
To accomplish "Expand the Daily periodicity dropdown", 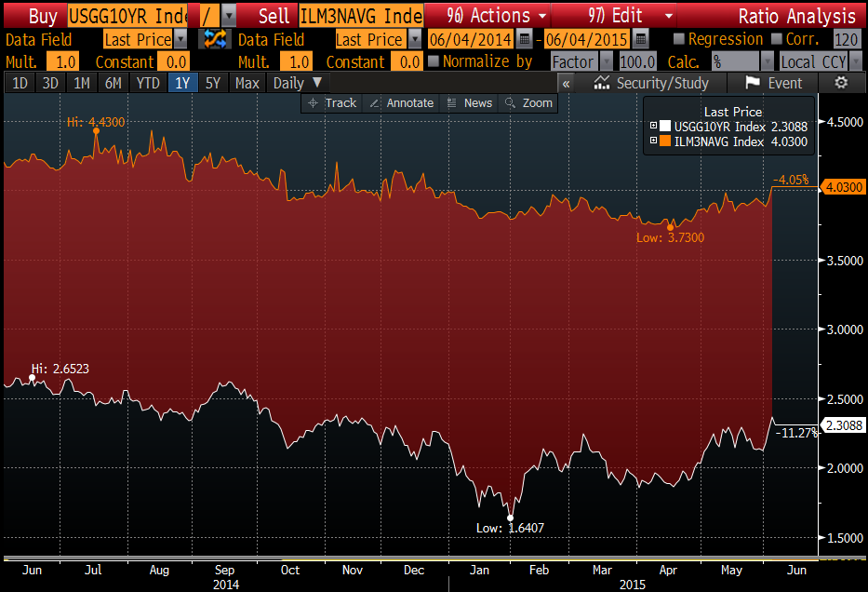I will click(x=298, y=83).
